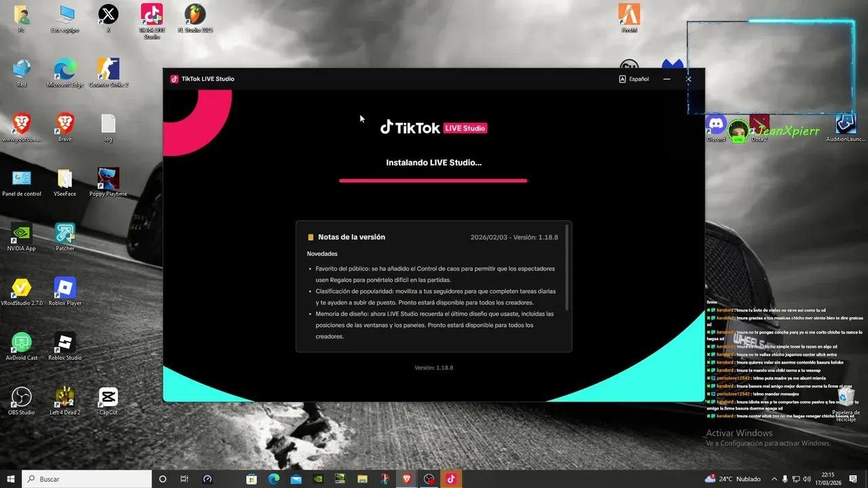Open FiveM desktop shortcut

tap(629, 19)
